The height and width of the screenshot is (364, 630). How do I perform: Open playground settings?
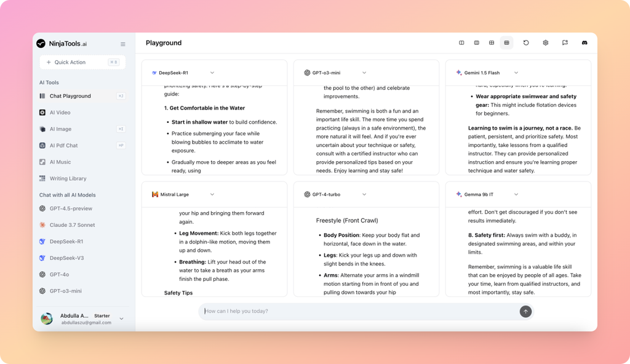coord(546,42)
